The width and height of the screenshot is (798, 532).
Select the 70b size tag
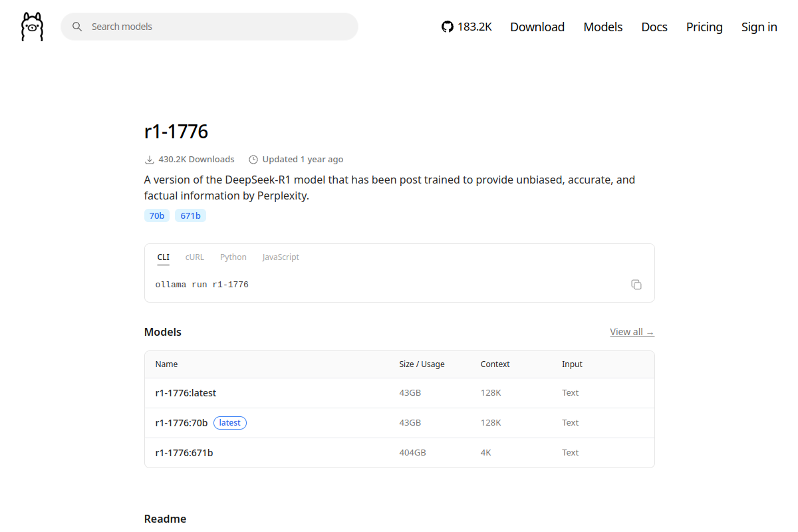pos(157,215)
